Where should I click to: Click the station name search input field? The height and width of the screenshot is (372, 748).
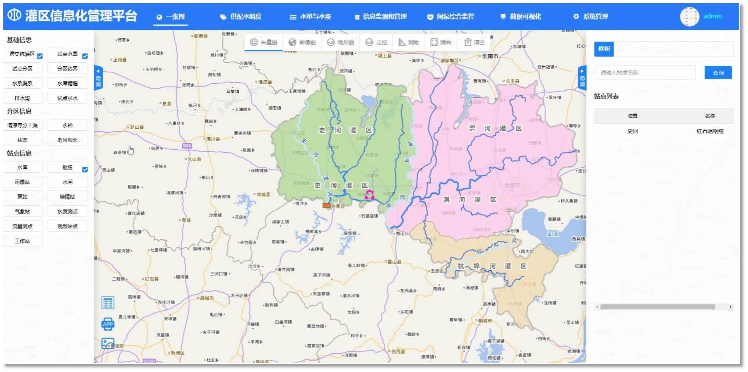pos(644,72)
